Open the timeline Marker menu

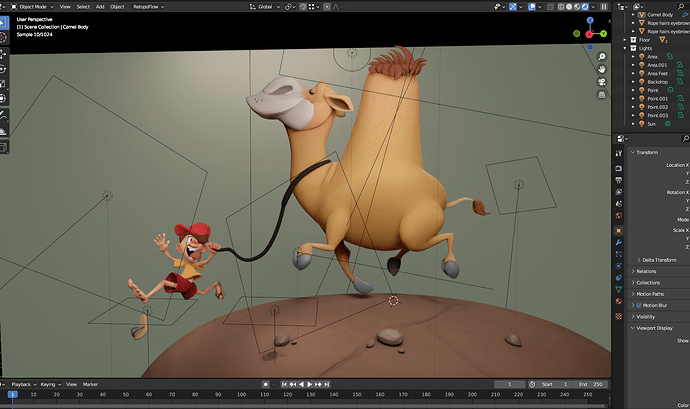point(90,385)
